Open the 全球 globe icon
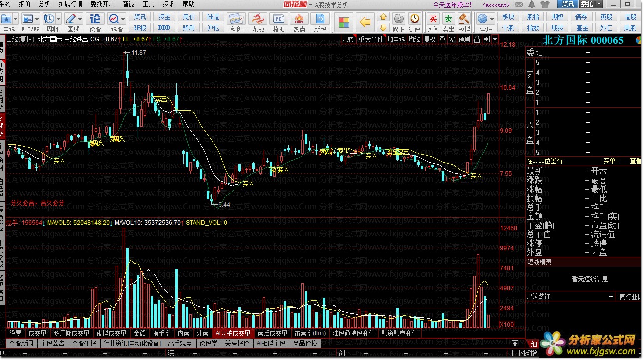644x360 pixels. (x=483, y=19)
